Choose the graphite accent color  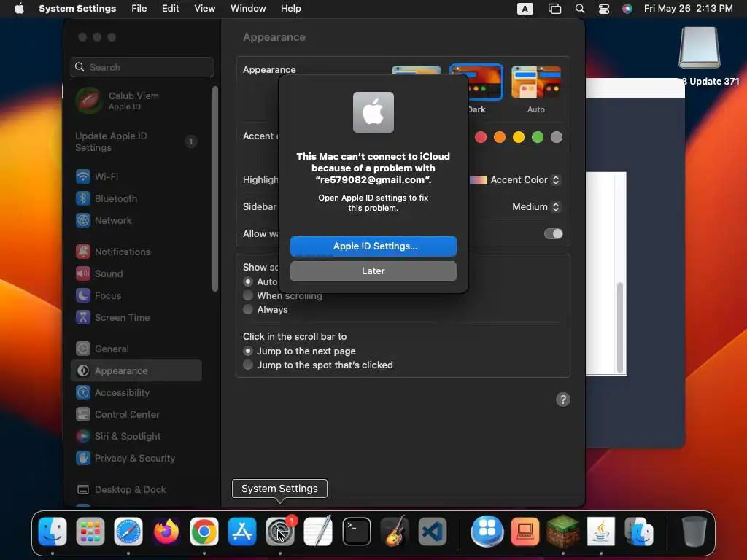coord(556,137)
